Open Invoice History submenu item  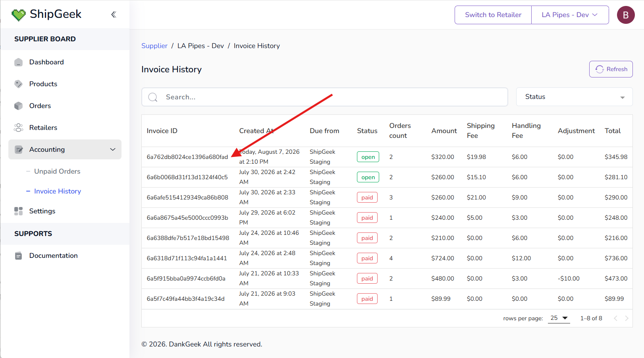58,191
